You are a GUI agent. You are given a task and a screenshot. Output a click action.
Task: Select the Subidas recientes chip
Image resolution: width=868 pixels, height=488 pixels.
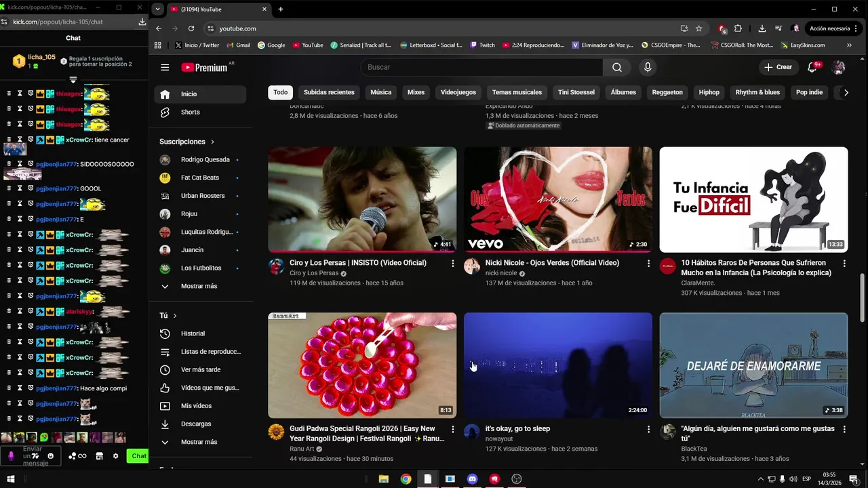pyautogui.click(x=329, y=92)
